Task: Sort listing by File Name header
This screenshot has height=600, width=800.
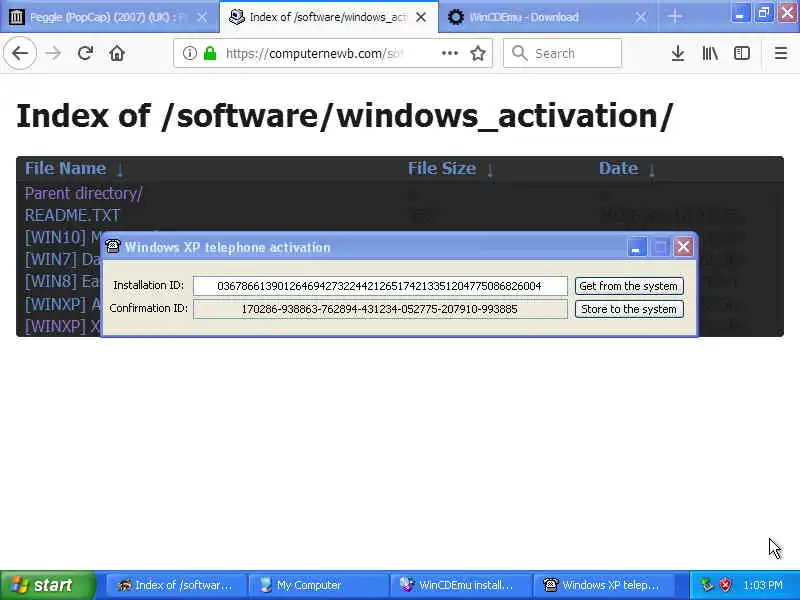Action: (x=65, y=168)
